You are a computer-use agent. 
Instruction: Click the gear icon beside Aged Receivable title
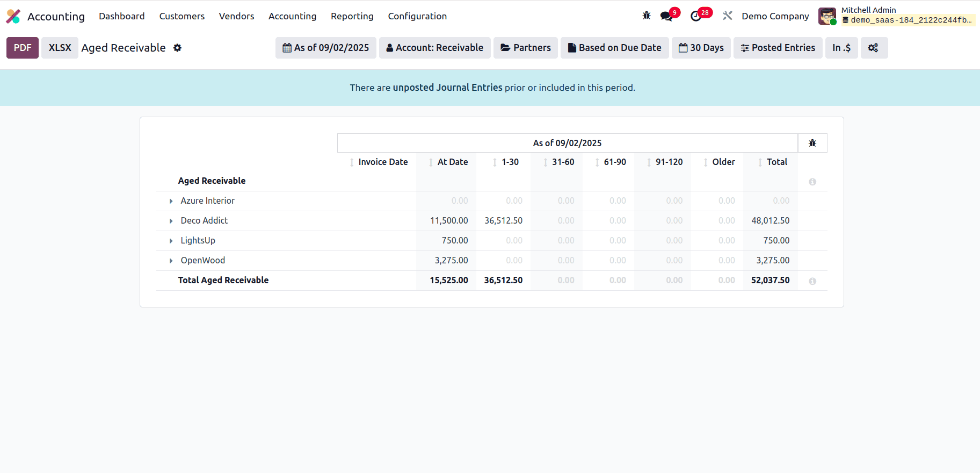point(177,48)
